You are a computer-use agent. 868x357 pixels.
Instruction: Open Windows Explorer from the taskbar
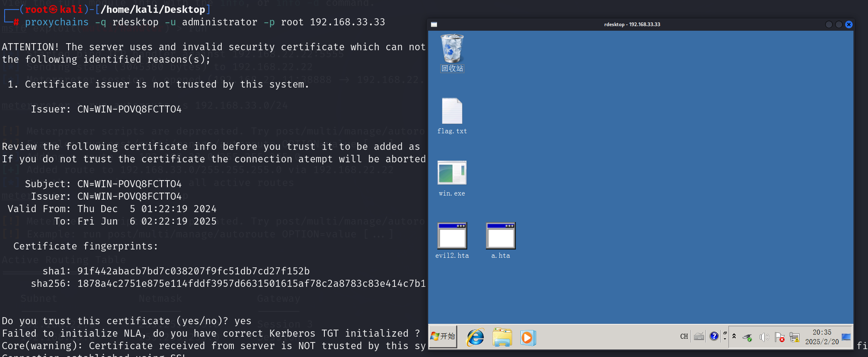(502, 337)
